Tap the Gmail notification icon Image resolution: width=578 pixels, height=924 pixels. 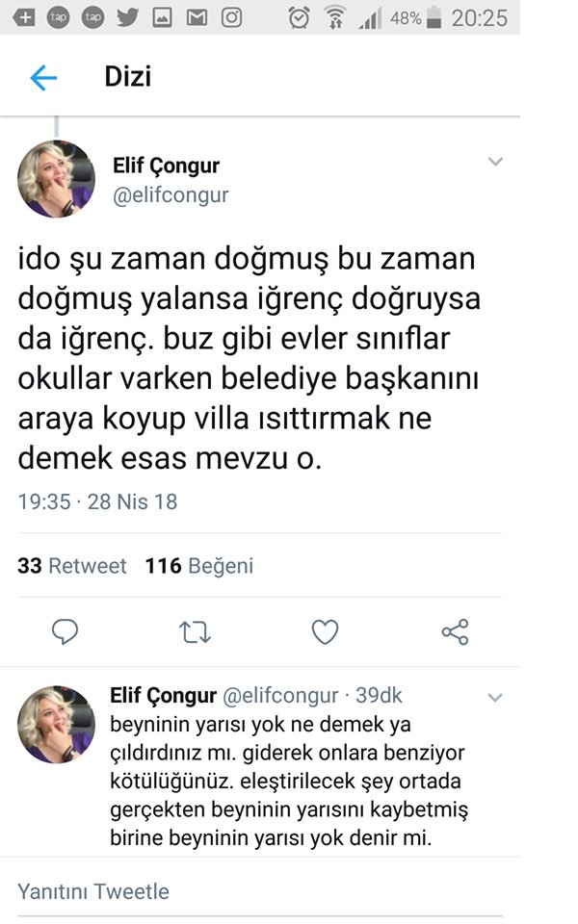click(197, 17)
